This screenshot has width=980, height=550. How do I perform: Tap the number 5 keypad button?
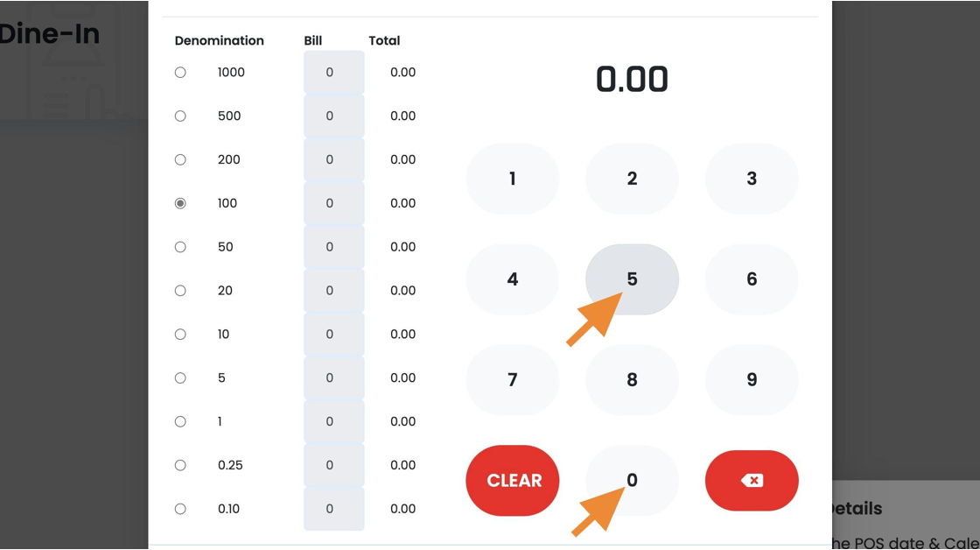[x=632, y=279]
